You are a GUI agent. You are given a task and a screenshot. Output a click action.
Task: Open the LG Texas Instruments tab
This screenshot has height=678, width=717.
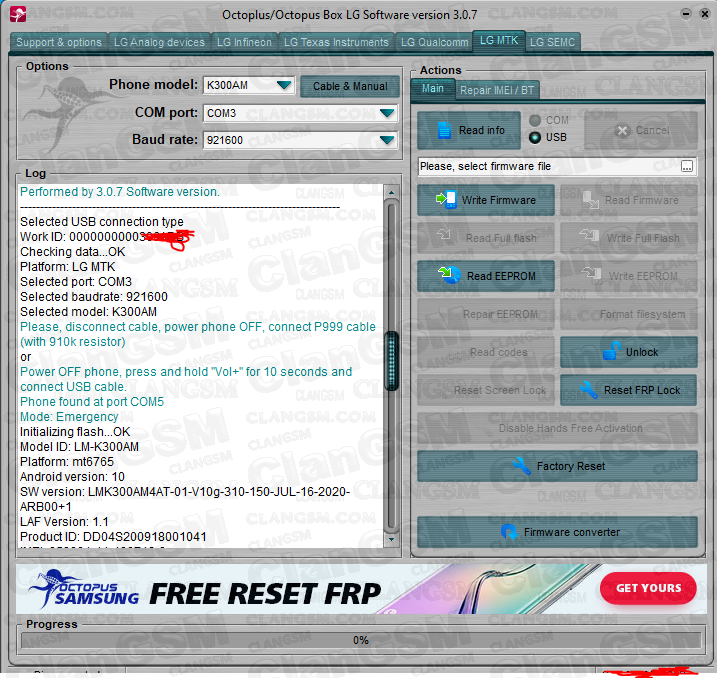336,42
